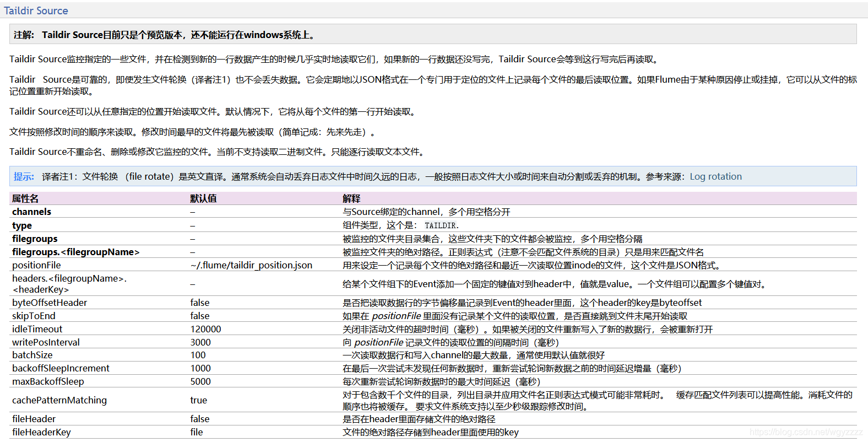Select the byteOffsetHeader property name
868x442 pixels.
click(50, 303)
